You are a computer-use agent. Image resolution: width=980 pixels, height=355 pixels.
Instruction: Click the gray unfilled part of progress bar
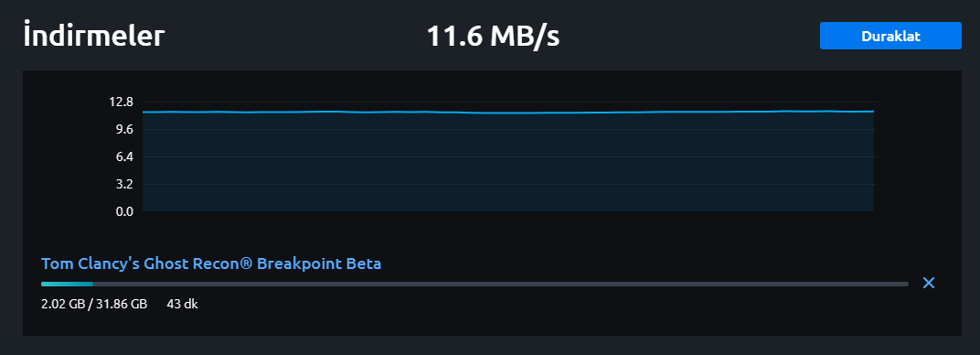[x=501, y=284]
